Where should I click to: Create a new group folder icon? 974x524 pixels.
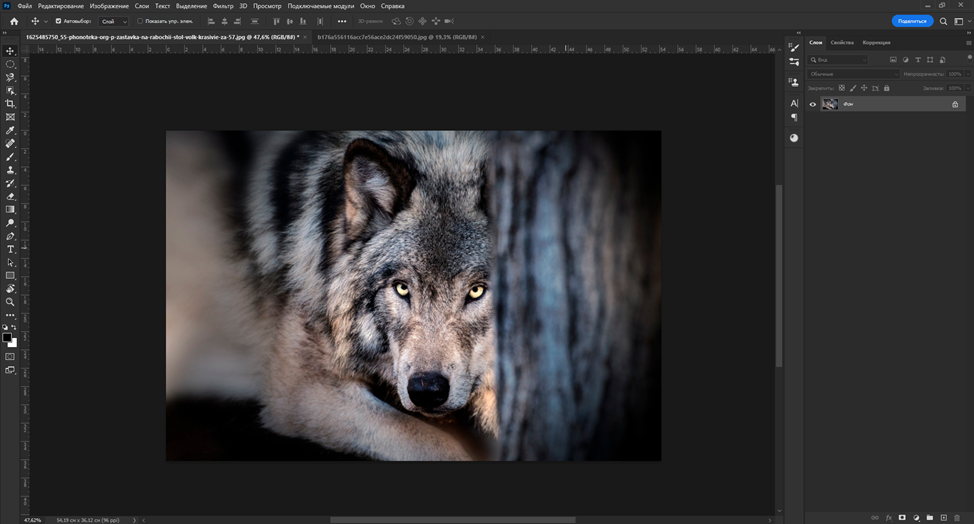(930, 518)
